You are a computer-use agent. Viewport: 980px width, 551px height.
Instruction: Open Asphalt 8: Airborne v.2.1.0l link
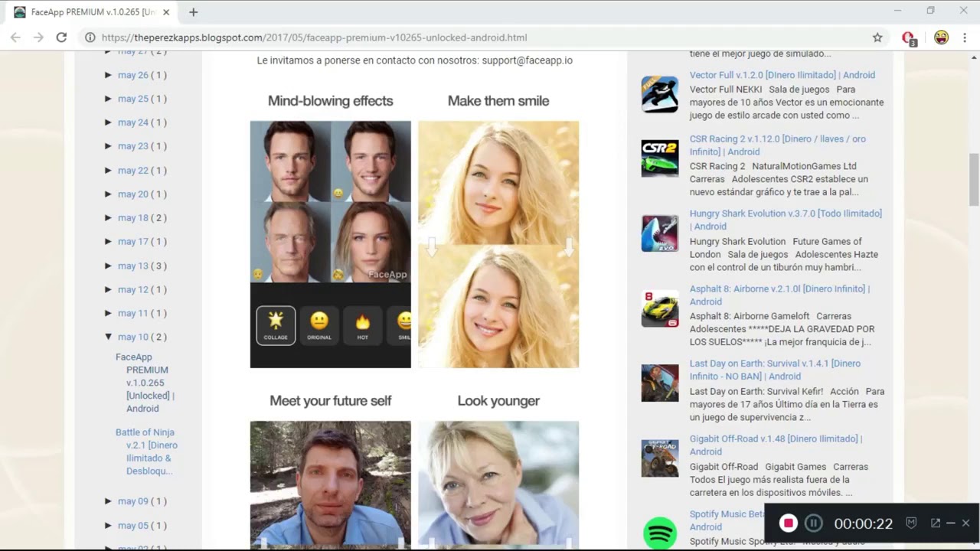779,295
